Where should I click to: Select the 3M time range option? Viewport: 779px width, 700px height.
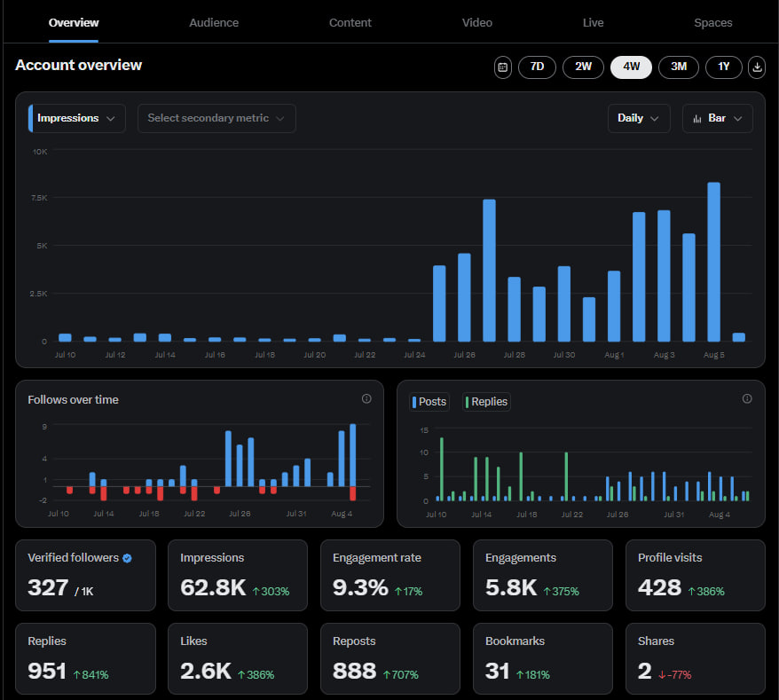pyautogui.click(x=678, y=67)
